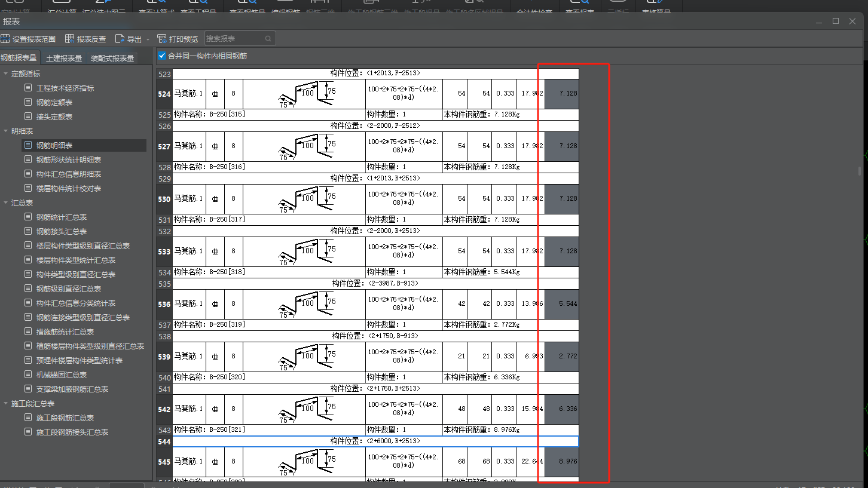Select row header 524 in the table
The height and width of the screenshot is (488, 868).
[164, 94]
